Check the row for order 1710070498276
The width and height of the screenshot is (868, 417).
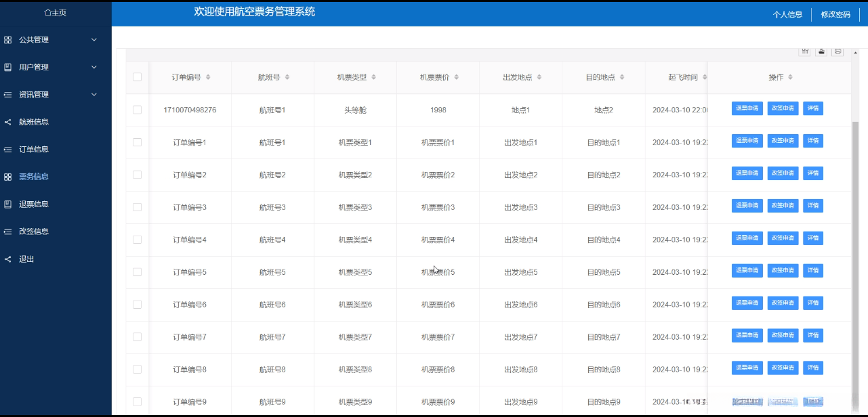138,110
